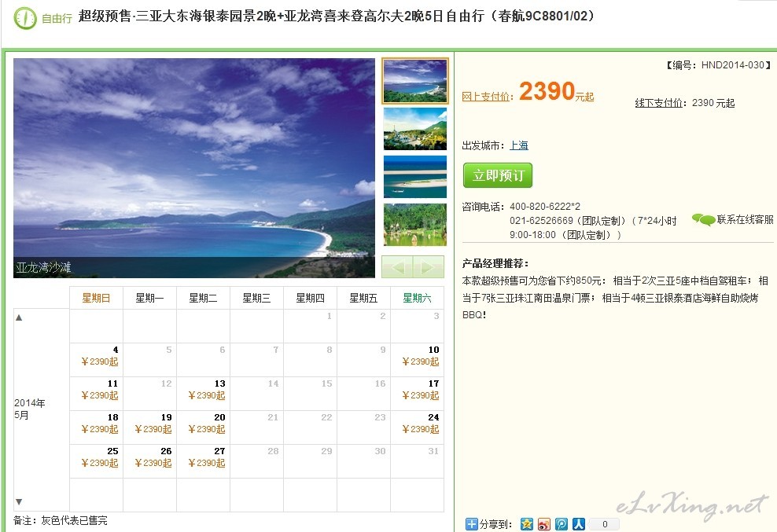Viewport: 777px width, 532px height.
Task: Share to Tencent Weibo icon
Action: click(x=562, y=524)
